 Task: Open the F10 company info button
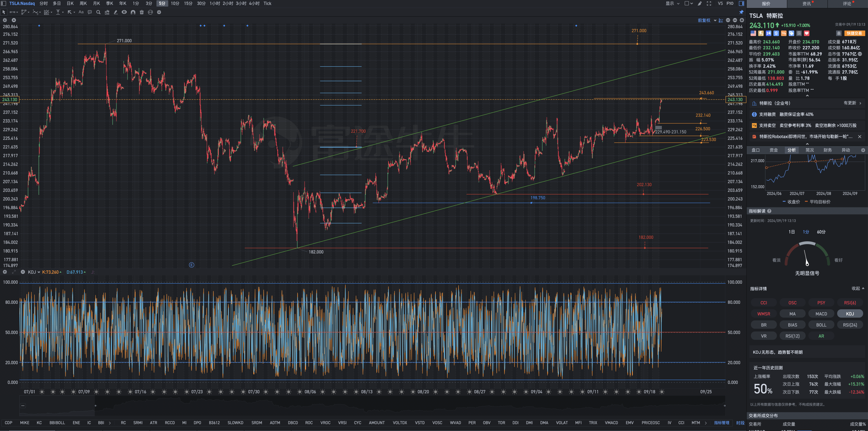point(730,3)
